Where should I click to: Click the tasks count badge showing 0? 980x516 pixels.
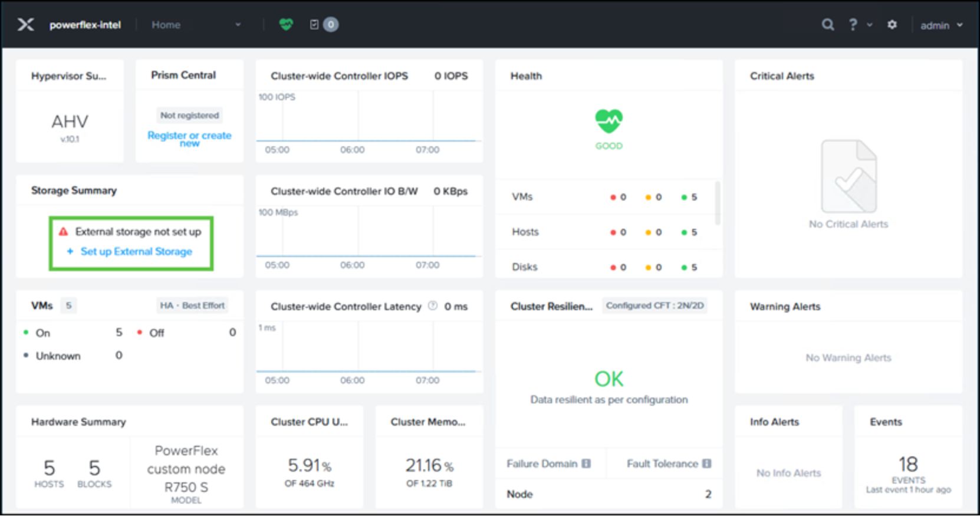(331, 25)
